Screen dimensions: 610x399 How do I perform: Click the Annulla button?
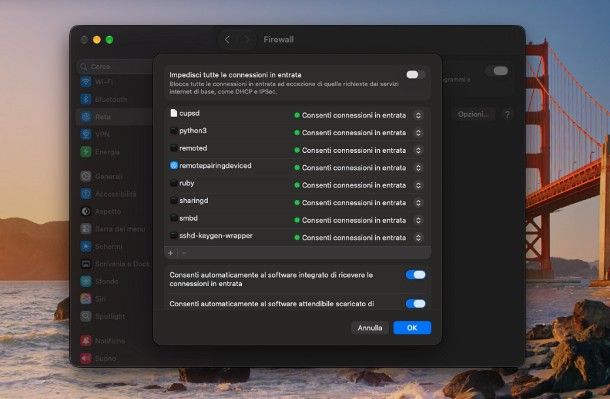click(370, 328)
